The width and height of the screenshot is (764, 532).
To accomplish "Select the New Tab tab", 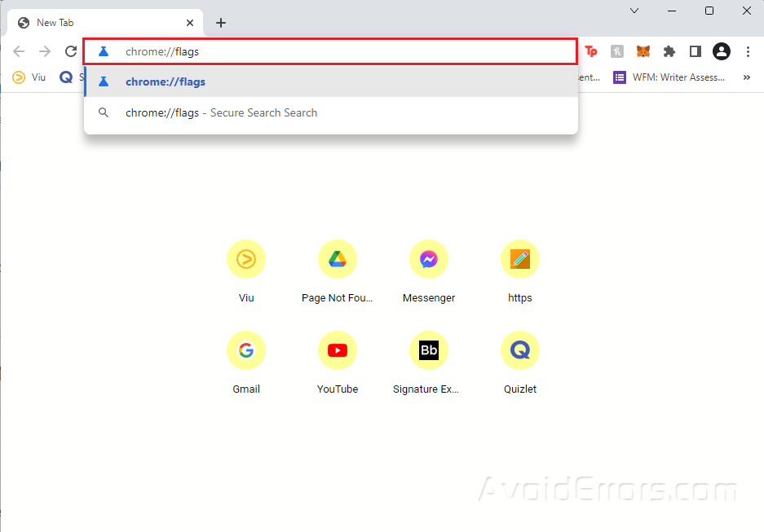I will [106, 23].
